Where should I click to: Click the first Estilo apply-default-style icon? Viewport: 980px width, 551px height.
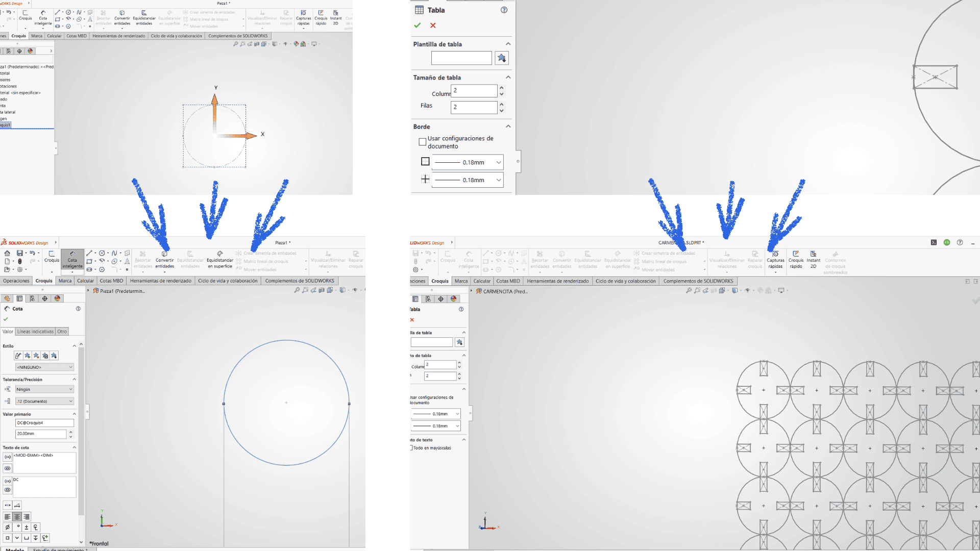point(18,356)
